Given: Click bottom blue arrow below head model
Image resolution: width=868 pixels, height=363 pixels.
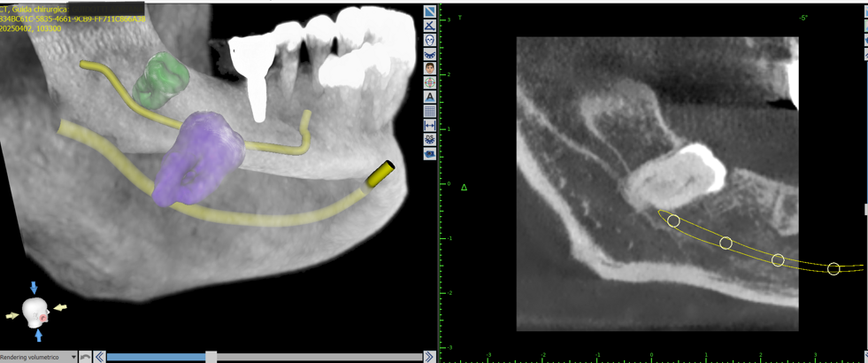Looking at the screenshot, I should pyautogui.click(x=38, y=336).
